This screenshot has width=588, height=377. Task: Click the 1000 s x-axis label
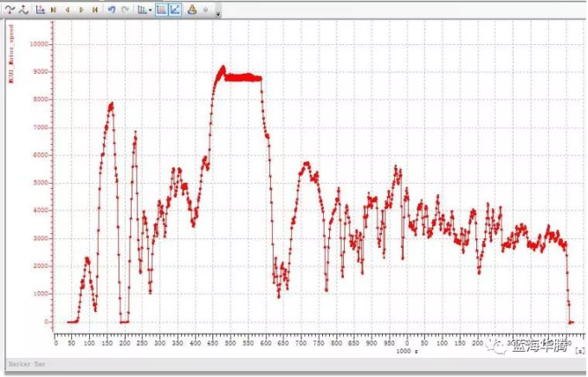coord(407,351)
